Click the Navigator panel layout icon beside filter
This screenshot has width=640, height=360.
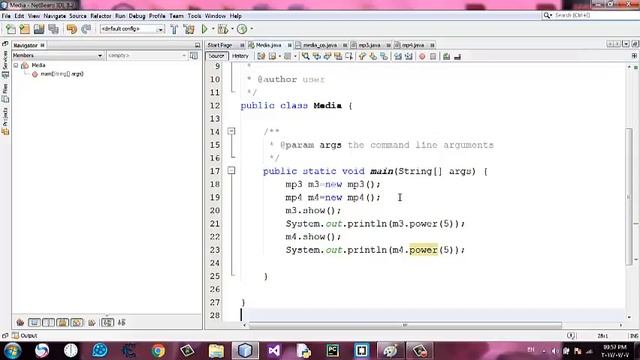point(194,56)
